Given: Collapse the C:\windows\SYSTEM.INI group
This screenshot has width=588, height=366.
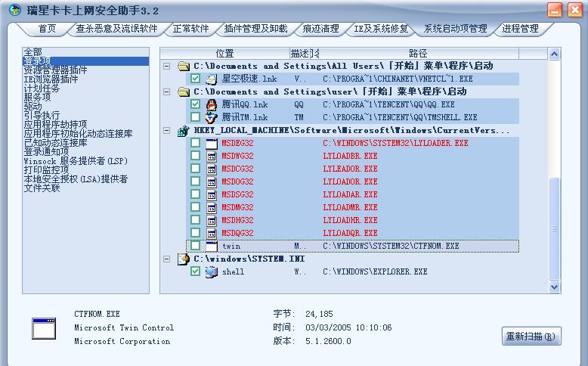Looking at the screenshot, I should tap(167, 259).
